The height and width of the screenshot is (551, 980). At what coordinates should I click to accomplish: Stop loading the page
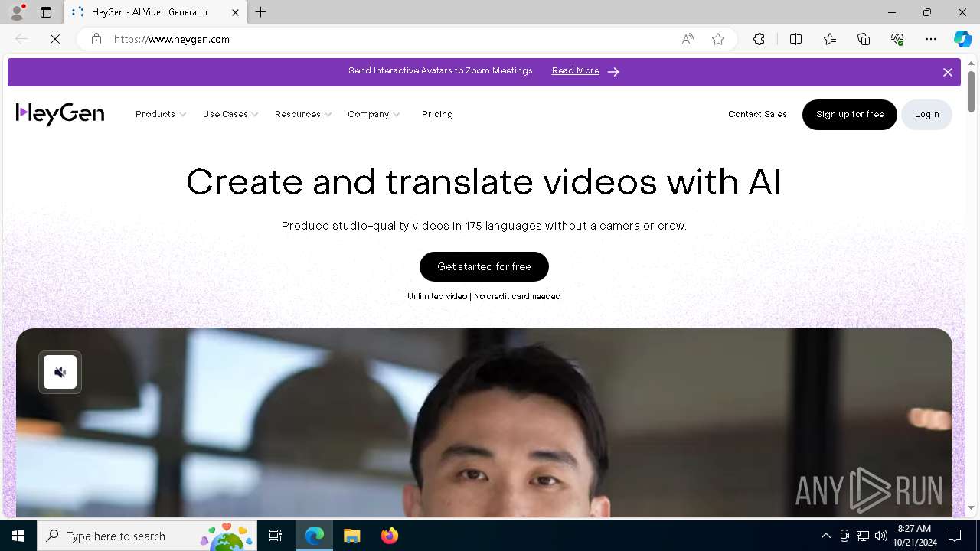click(55, 39)
